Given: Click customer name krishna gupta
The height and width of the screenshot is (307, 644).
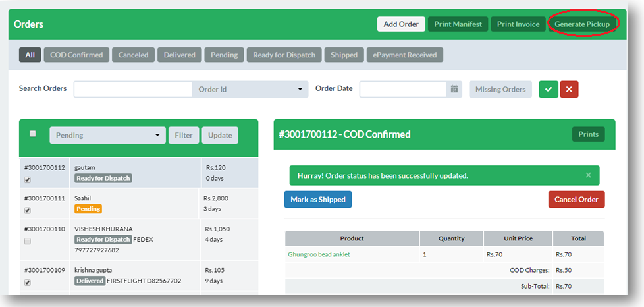Looking at the screenshot, I should tap(94, 270).
